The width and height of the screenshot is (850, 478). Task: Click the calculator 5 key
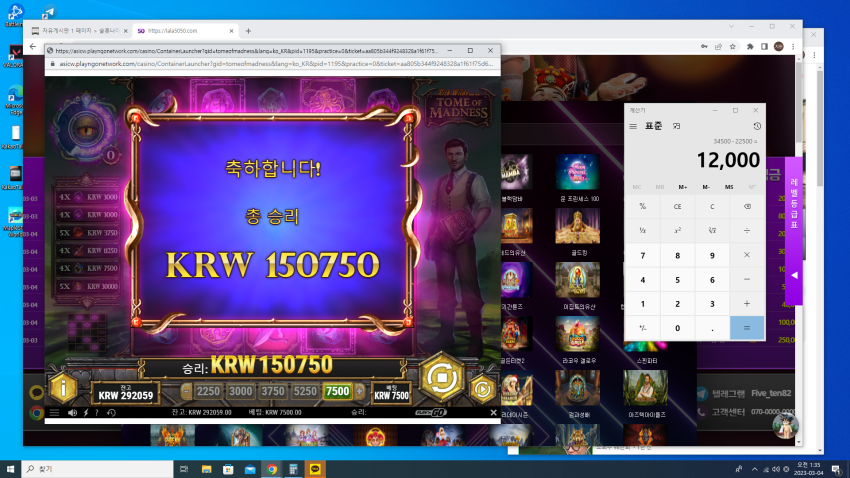tap(677, 280)
